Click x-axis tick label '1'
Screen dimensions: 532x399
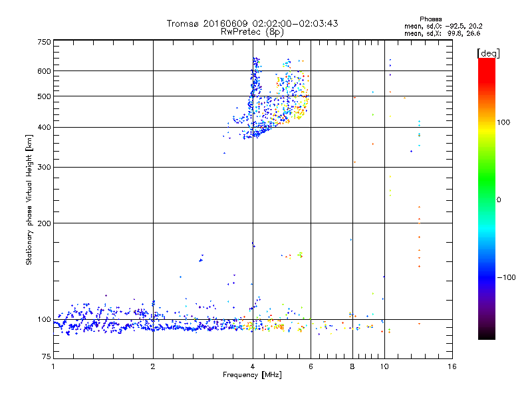53,366
